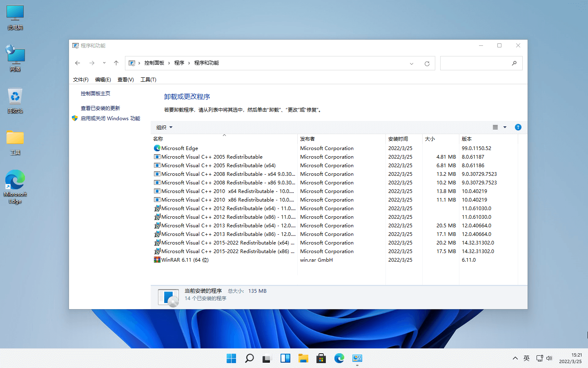Open the address bar dropdown arrow
Viewport: 588px width, 368px height.
(x=412, y=63)
